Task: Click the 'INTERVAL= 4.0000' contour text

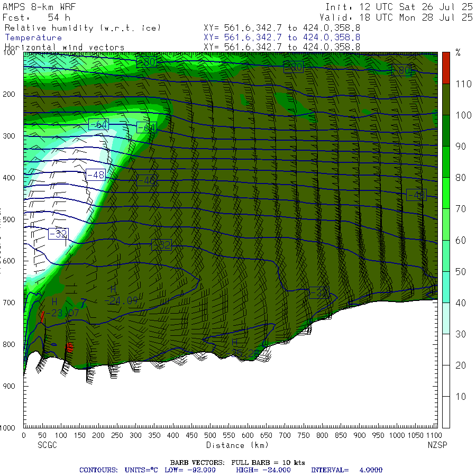Action: [346, 470]
